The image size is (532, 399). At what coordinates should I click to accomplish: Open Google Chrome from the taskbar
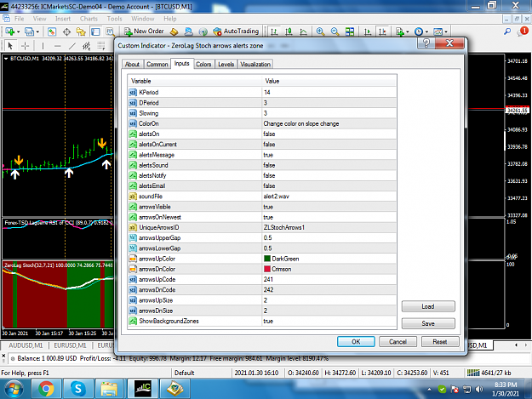coord(46,389)
